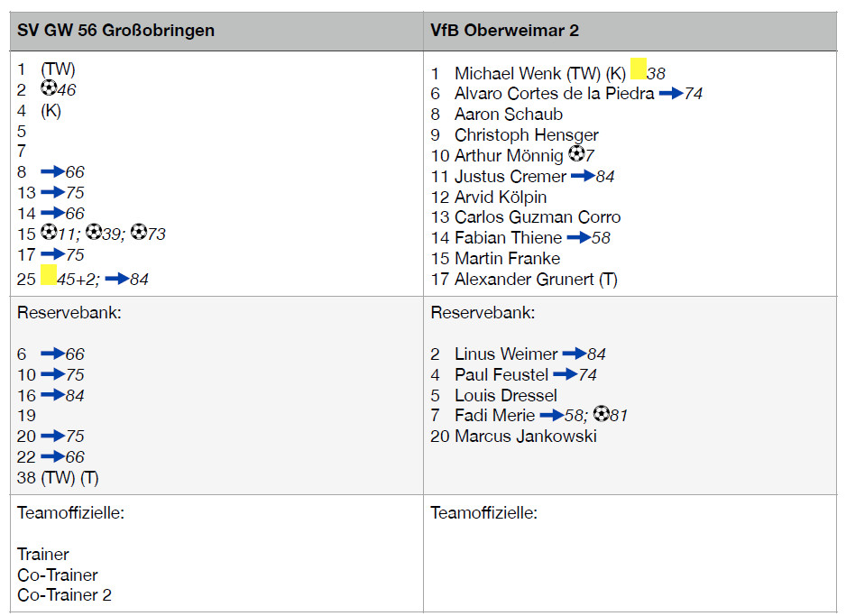The height and width of the screenshot is (616, 846).
Task: Click the goal ball icon before minute 81
Action: [x=602, y=415]
